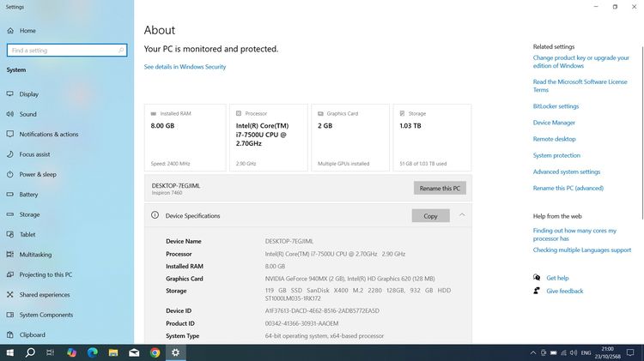Launch Microsoft Edge from the taskbar
644x361 pixels.
[93, 352]
